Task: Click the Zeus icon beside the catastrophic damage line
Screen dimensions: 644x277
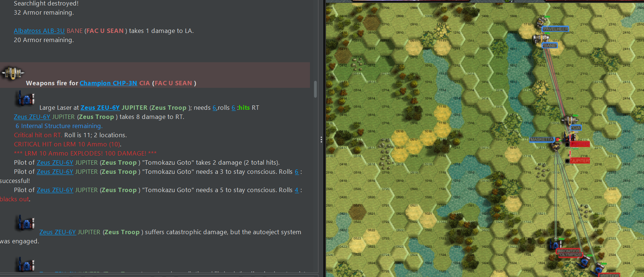Action: [26, 223]
